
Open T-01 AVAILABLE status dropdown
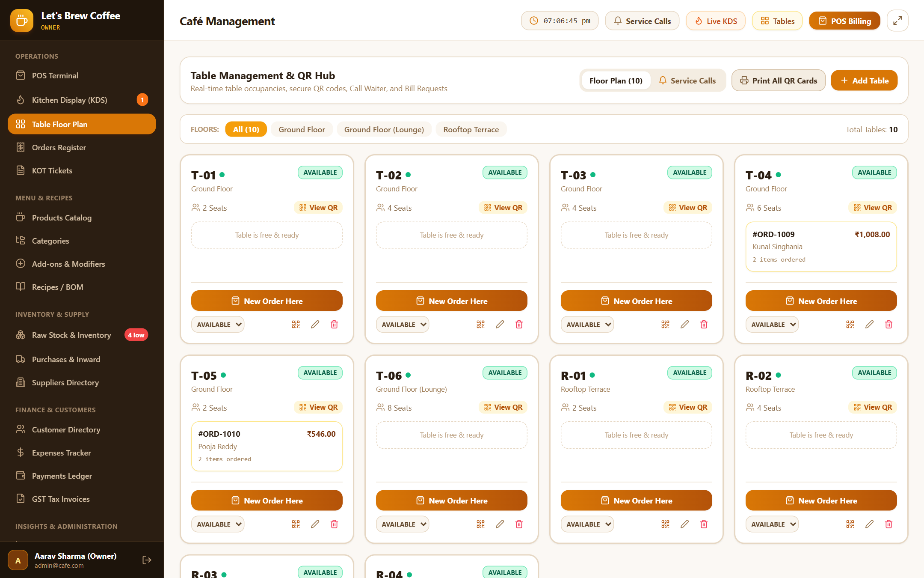tap(218, 325)
